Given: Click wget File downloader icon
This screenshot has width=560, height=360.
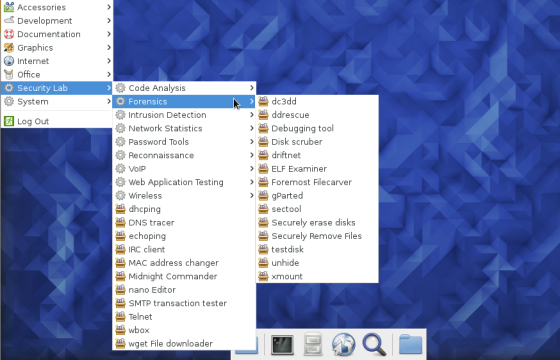Looking at the screenshot, I should pyautogui.click(x=120, y=344).
